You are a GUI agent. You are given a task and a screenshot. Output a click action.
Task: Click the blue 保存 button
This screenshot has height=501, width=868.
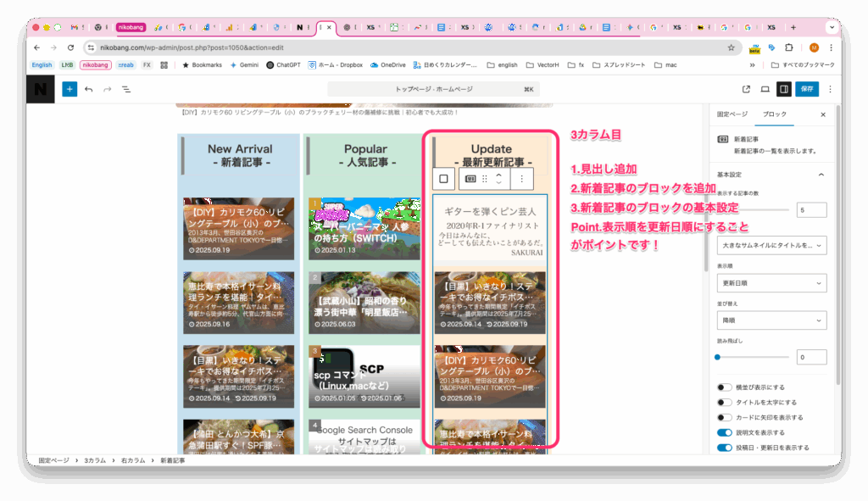(808, 89)
